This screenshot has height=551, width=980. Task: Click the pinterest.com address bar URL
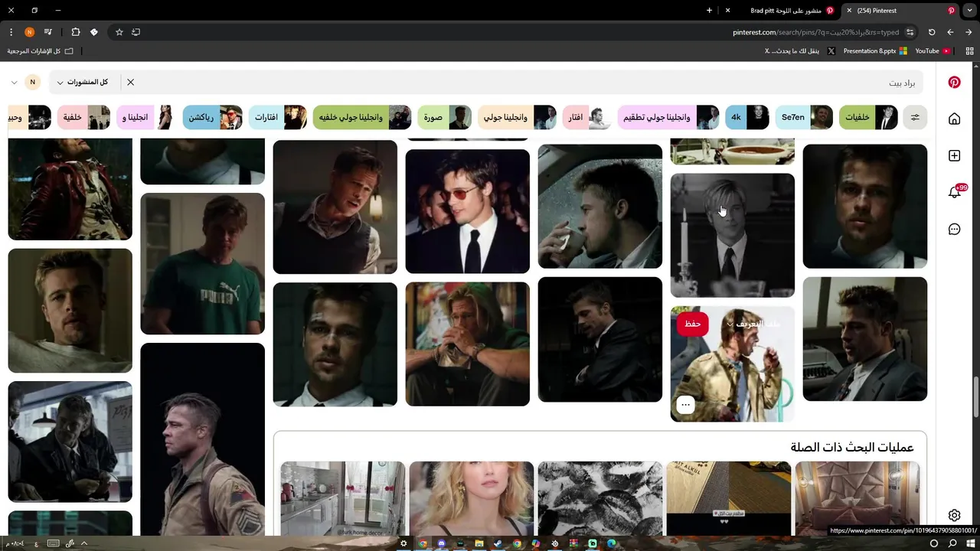815,32
